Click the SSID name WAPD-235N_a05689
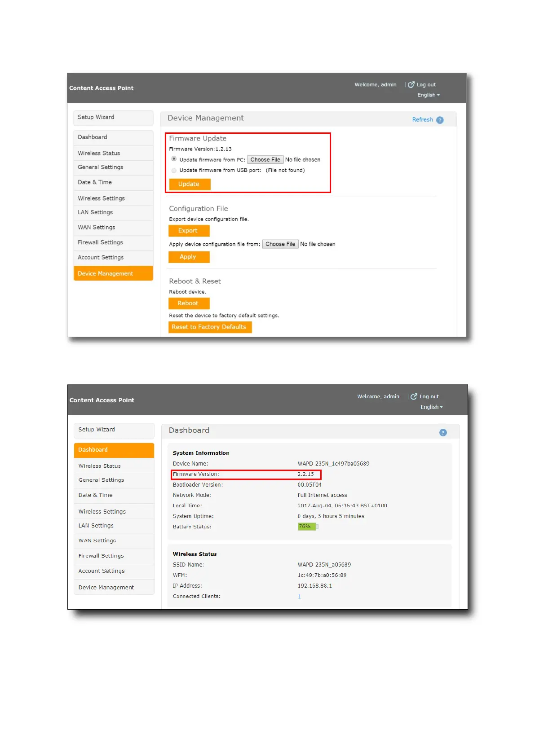 point(324,565)
